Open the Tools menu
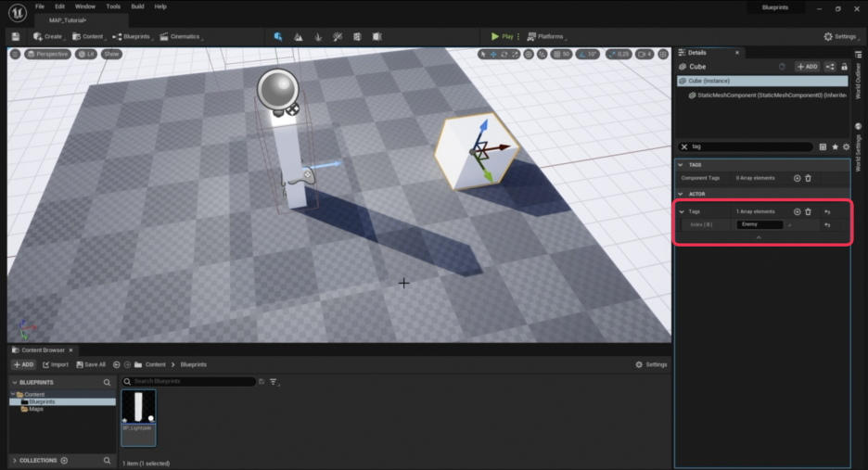This screenshot has height=470, width=868. point(113,6)
